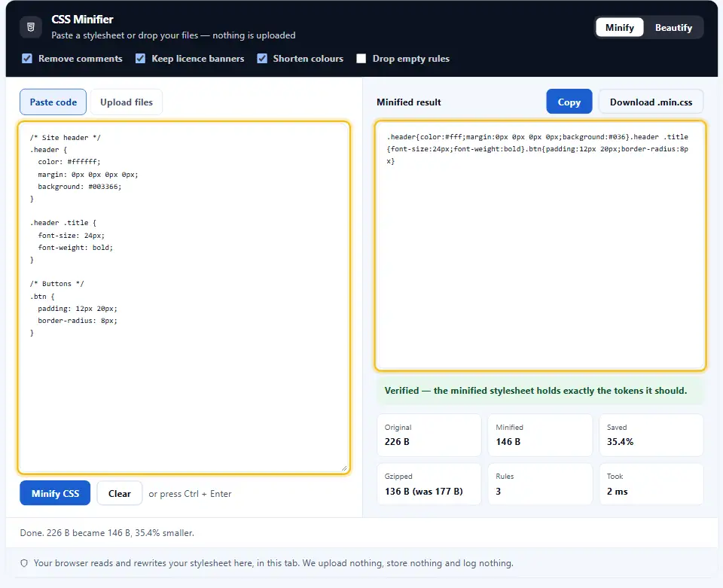Switch to Beautify mode
723x588 pixels.
(673, 28)
